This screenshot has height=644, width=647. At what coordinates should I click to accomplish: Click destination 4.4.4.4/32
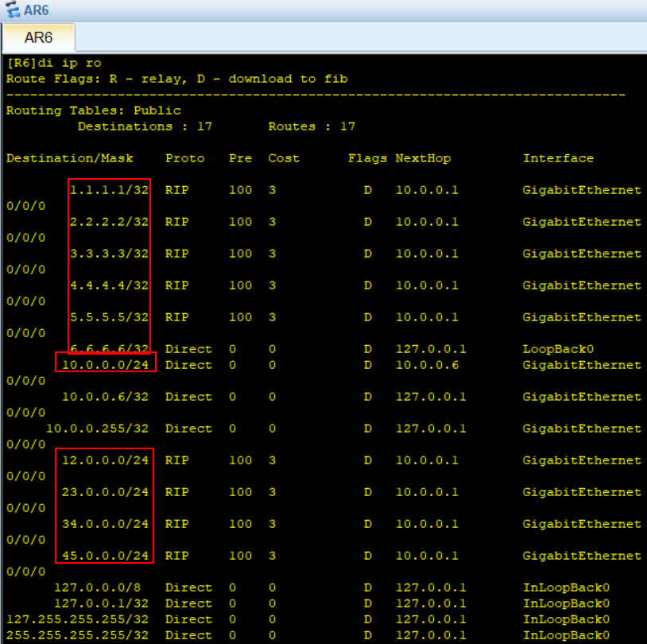pyautogui.click(x=110, y=285)
